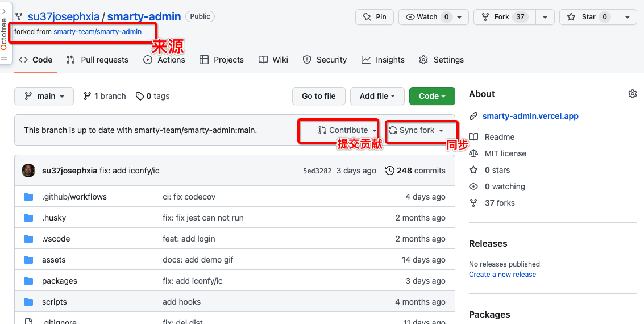Click the .github/workflows folder icon
644x324 pixels.
[29, 197]
